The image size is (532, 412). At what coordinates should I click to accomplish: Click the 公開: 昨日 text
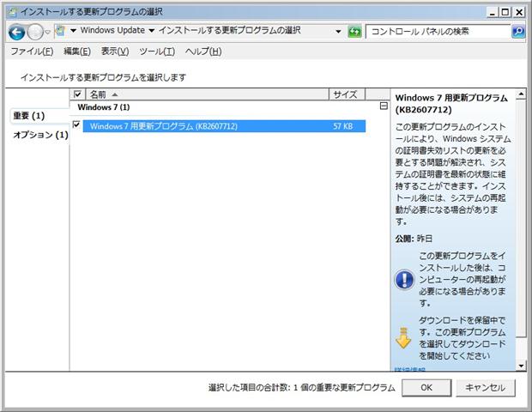point(414,239)
